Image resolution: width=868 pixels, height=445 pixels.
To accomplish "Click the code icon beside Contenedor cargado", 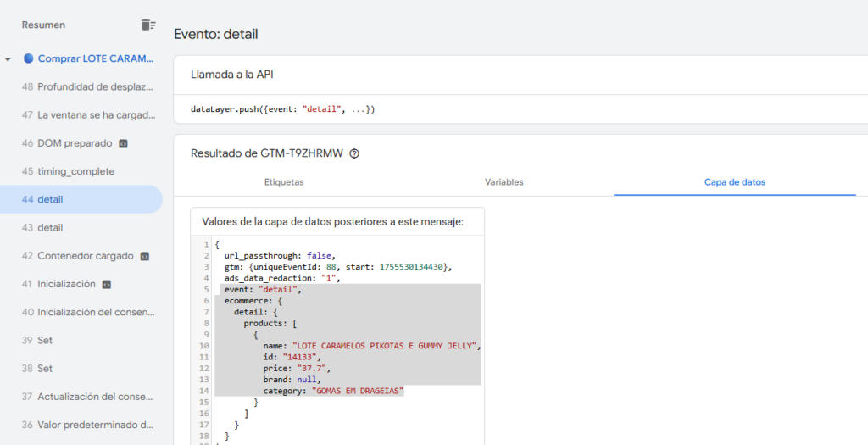I will [145, 256].
